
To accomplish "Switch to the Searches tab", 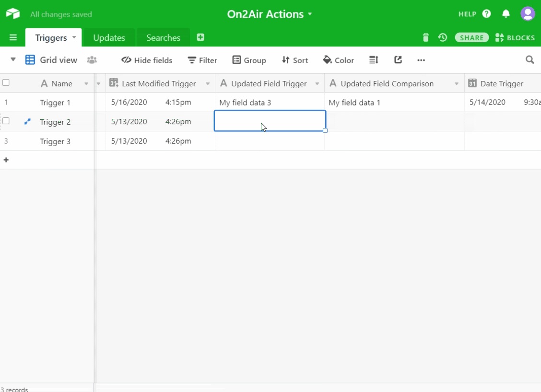I will click(163, 38).
